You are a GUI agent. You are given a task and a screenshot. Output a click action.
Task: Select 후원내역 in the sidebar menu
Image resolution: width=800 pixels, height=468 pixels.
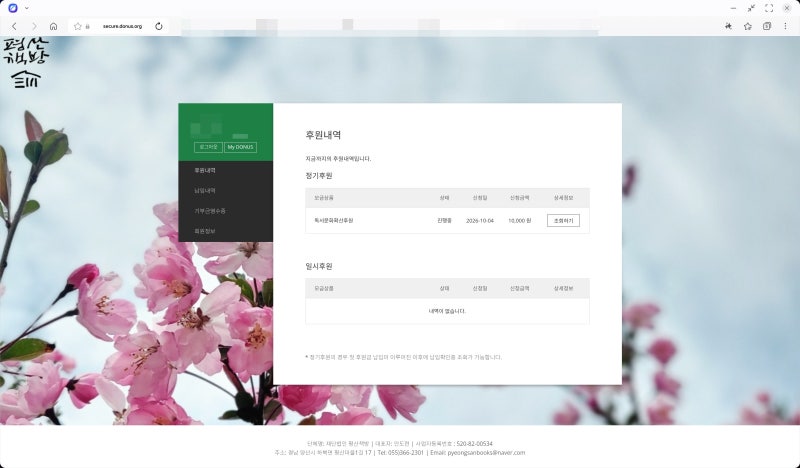pos(205,170)
